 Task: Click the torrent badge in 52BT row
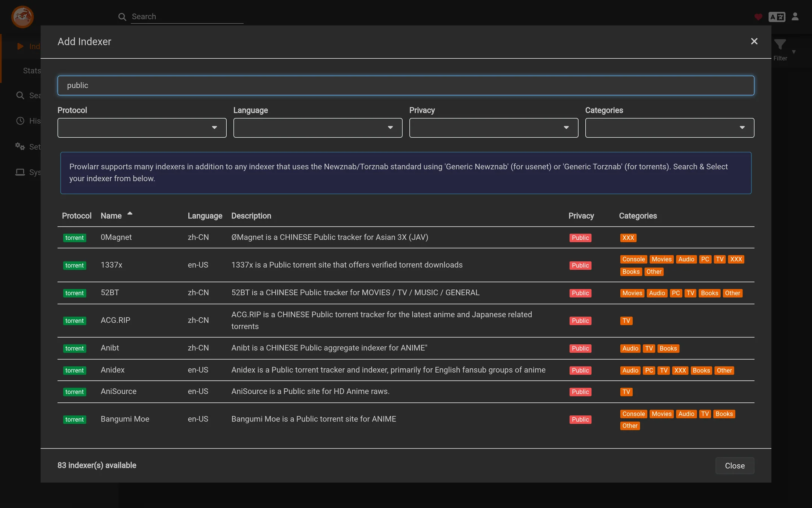tap(74, 293)
